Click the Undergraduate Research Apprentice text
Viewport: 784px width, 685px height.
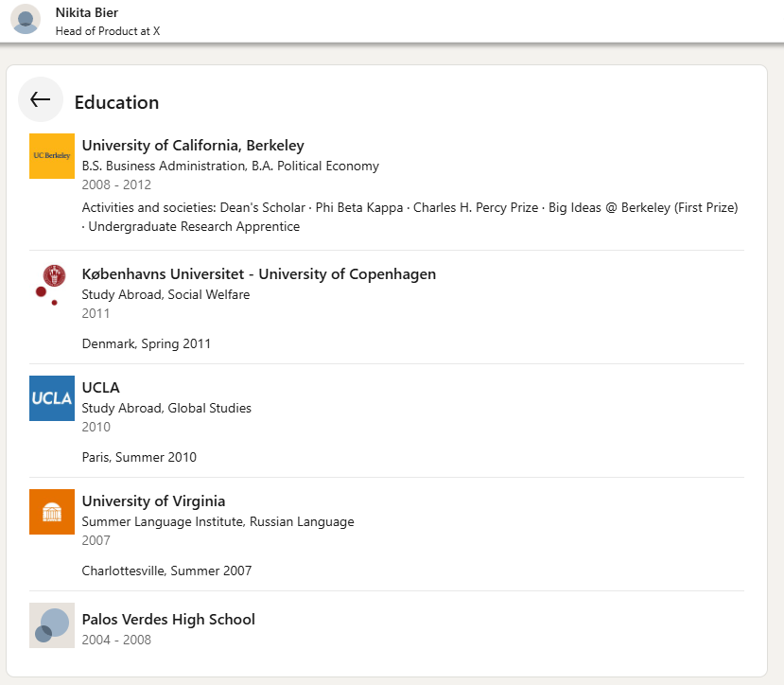point(194,227)
